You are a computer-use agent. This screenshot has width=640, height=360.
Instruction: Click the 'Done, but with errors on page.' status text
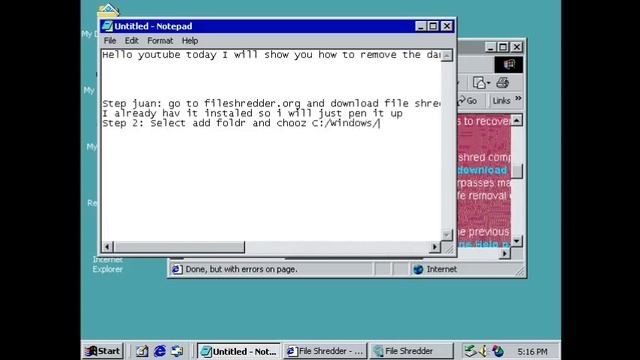(x=241, y=269)
